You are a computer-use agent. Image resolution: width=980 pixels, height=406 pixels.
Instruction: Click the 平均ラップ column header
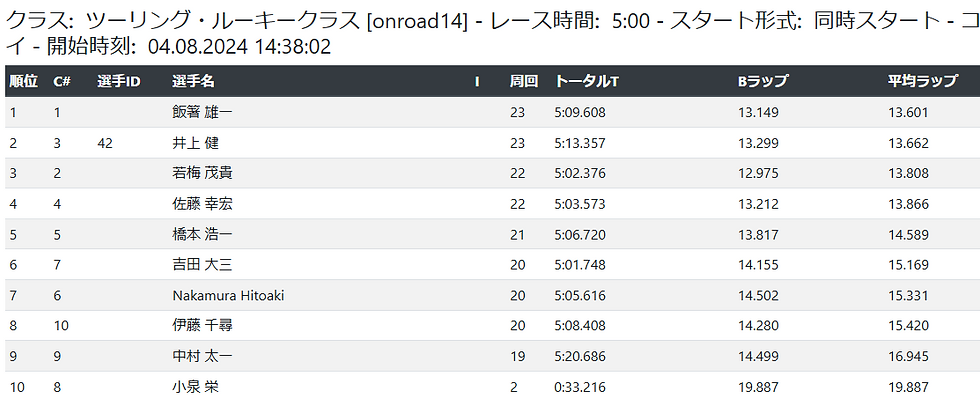pyautogui.click(x=923, y=81)
